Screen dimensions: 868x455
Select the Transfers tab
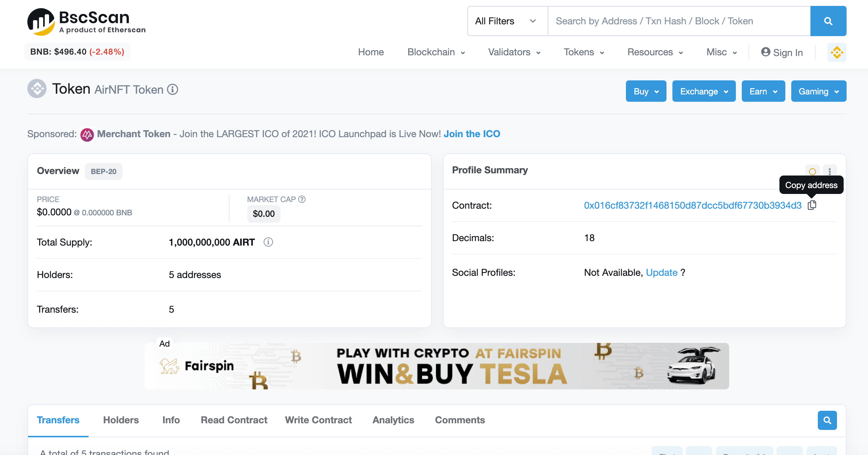58,420
